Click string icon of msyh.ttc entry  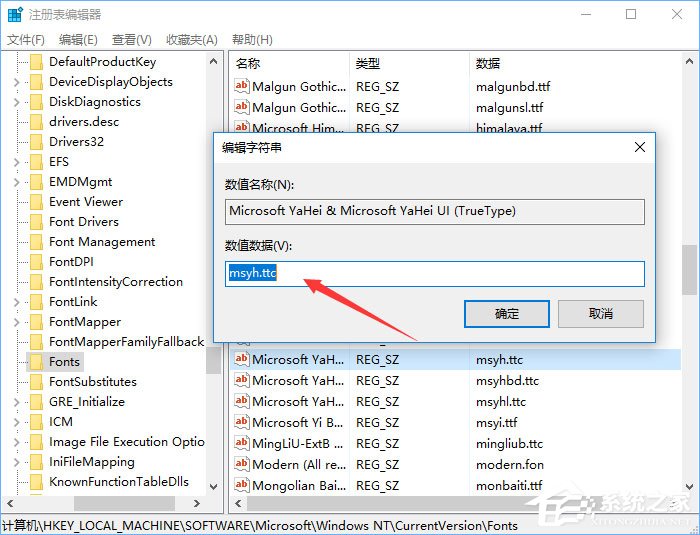point(242,359)
